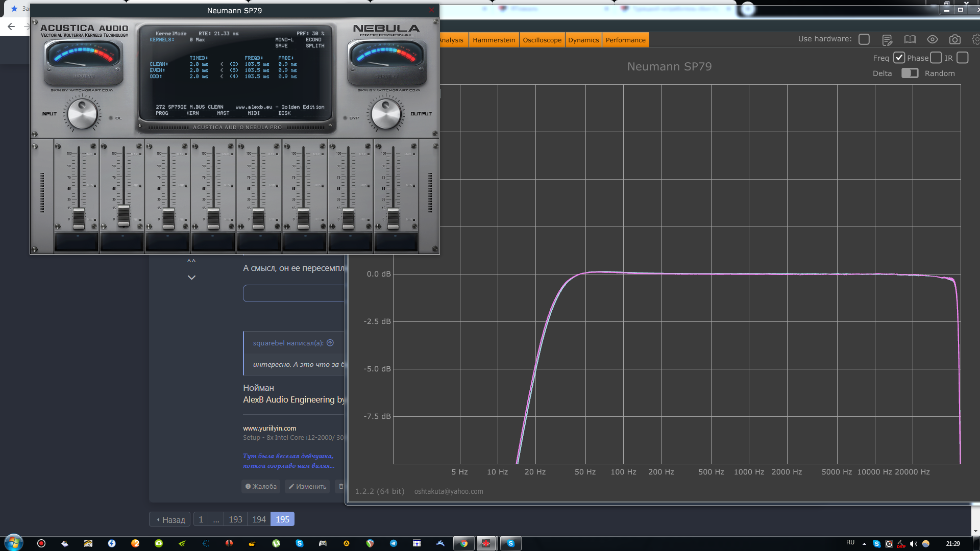The height and width of the screenshot is (551, 980).
Task: Click the first Nebula channel fader
Action: (x=79, y=218)
